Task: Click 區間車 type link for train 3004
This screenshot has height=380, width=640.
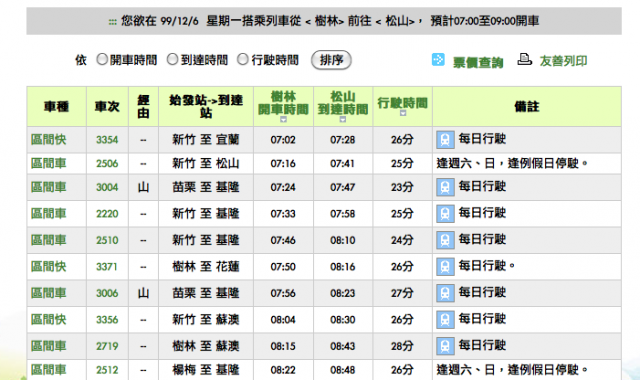Action: [49, 187]
